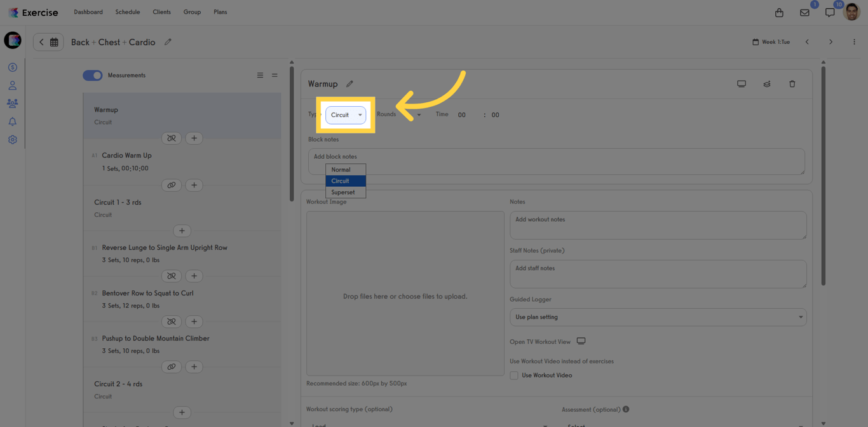Click the TV icon beside Open TV Workout View

(x=581, y=341)
